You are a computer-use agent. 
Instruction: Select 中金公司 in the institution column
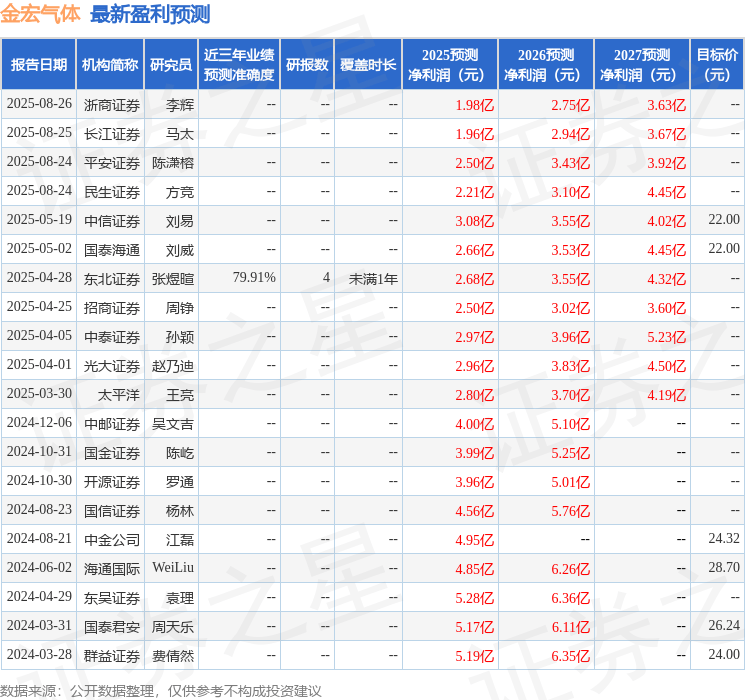112,539
